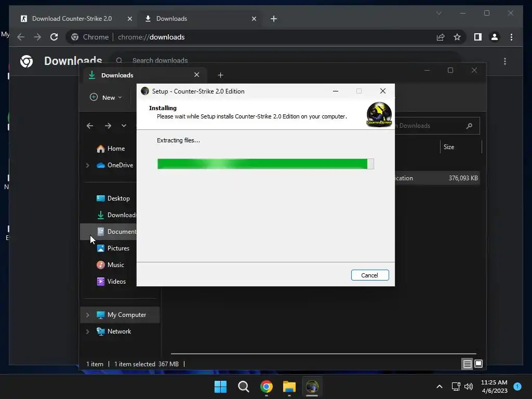Expand the Network tree node

pyautogui.click(x=87, y=331)
